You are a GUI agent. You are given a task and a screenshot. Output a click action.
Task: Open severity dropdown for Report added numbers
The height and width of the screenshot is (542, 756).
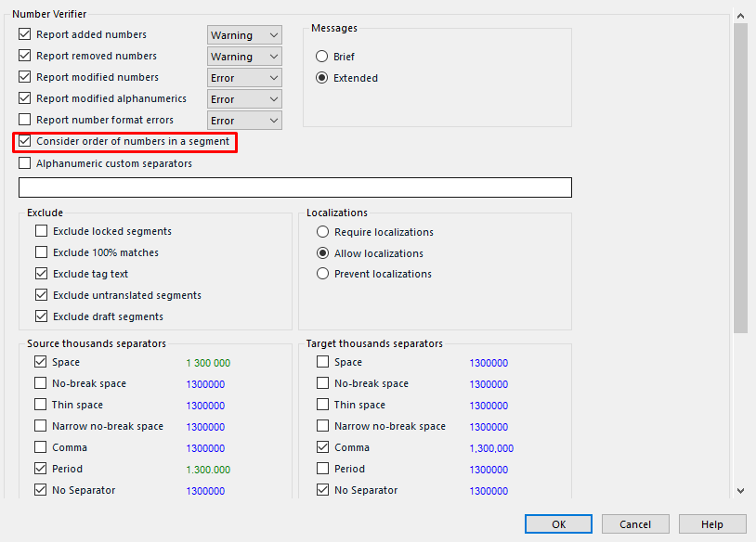tap(244, 35)
